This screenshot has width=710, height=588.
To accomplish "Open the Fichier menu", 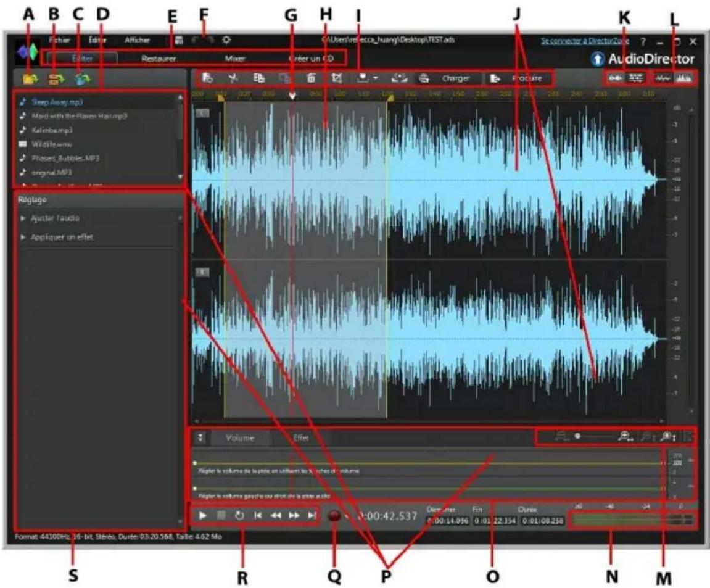I will (x=60, y=40).
